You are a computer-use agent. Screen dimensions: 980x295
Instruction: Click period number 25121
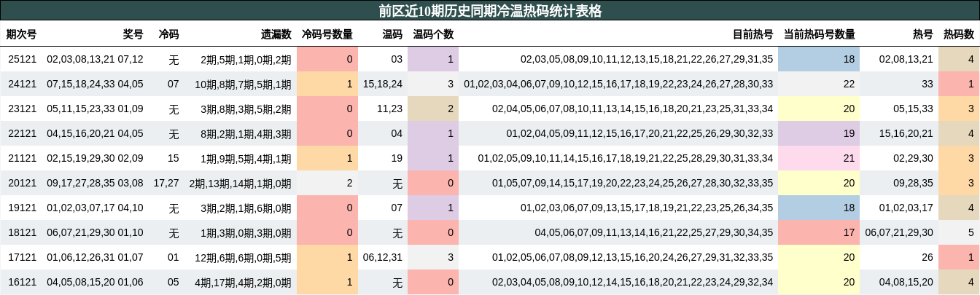23,59
